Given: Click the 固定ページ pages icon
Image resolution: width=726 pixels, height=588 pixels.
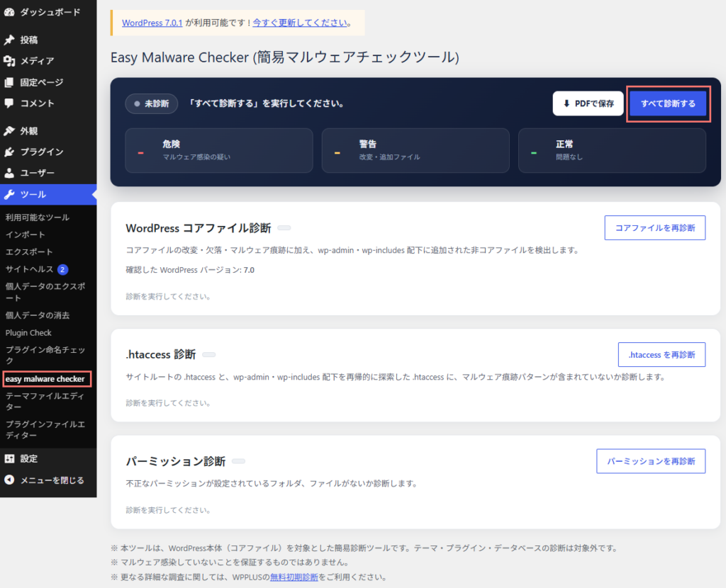Looking at the screenshot, I should 9,82.
